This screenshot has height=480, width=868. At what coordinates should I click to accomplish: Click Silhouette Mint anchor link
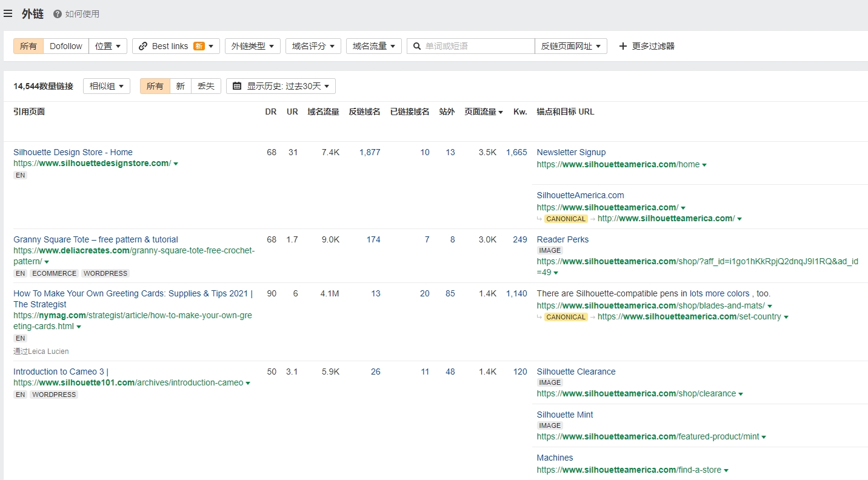565,415
